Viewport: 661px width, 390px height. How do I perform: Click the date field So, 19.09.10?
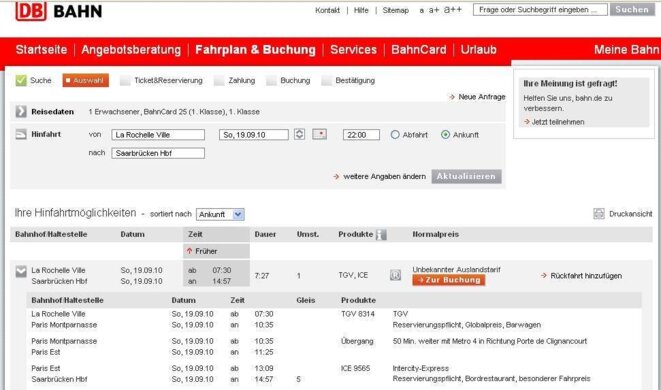point(254,135)
